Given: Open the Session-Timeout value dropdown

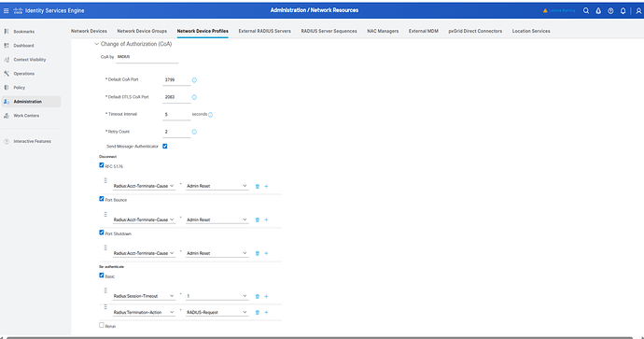Looking at the screenshot, I should pyautogui.click(x=217, y=296).
